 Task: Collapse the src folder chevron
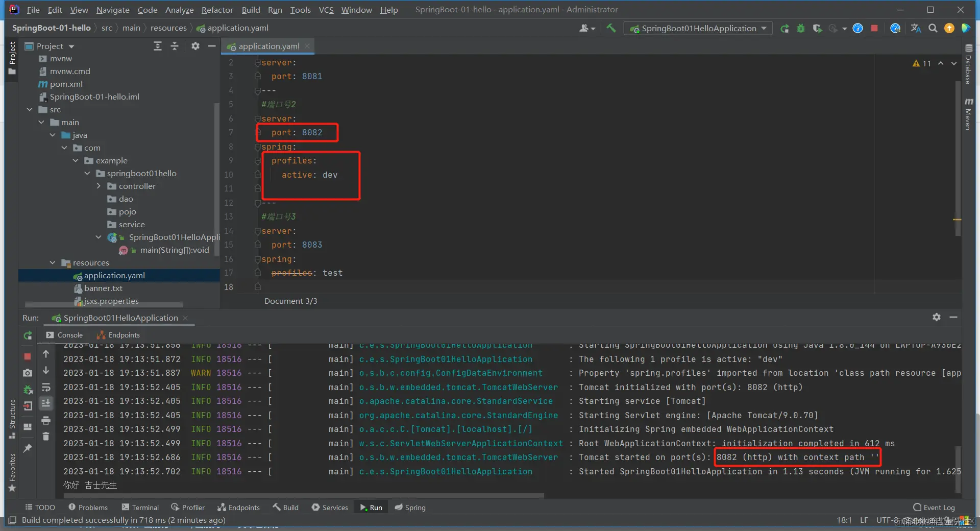click(30, 109)
